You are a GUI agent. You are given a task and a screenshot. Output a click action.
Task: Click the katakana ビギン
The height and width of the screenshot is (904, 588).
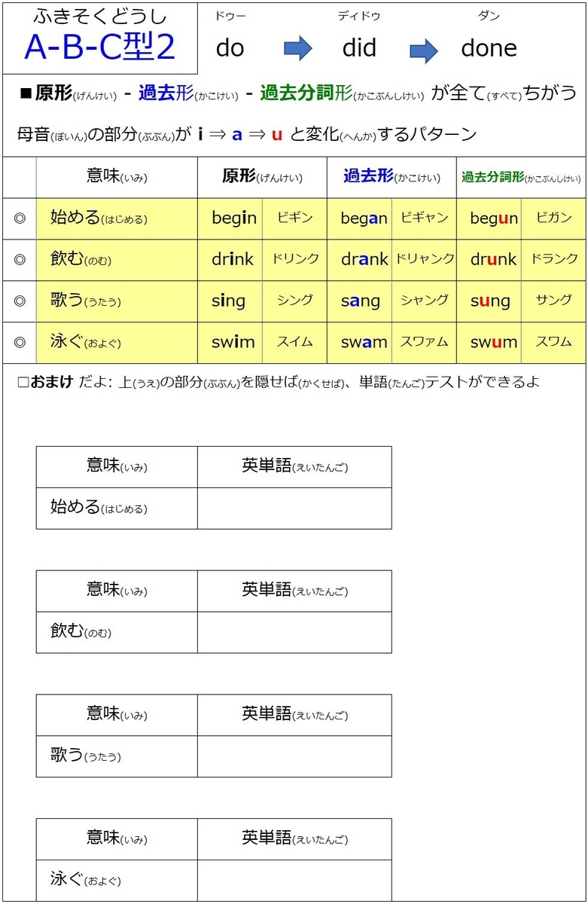pos(294,218)
